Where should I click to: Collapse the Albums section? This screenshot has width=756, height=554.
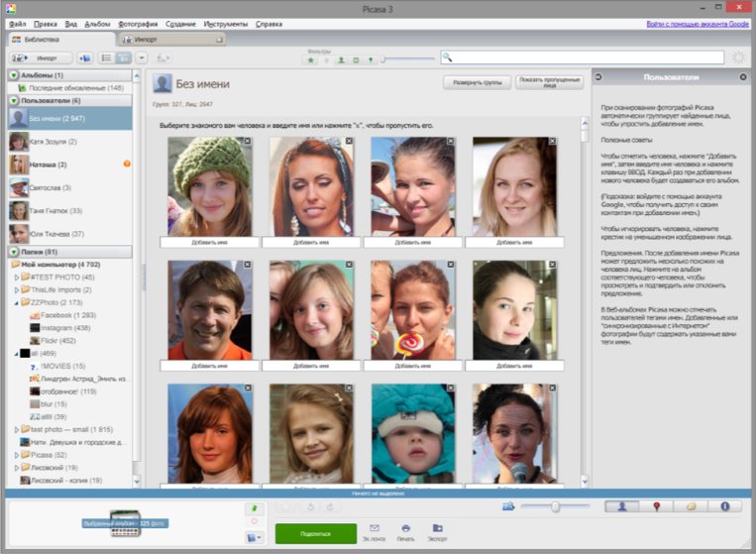coord(14,75)
